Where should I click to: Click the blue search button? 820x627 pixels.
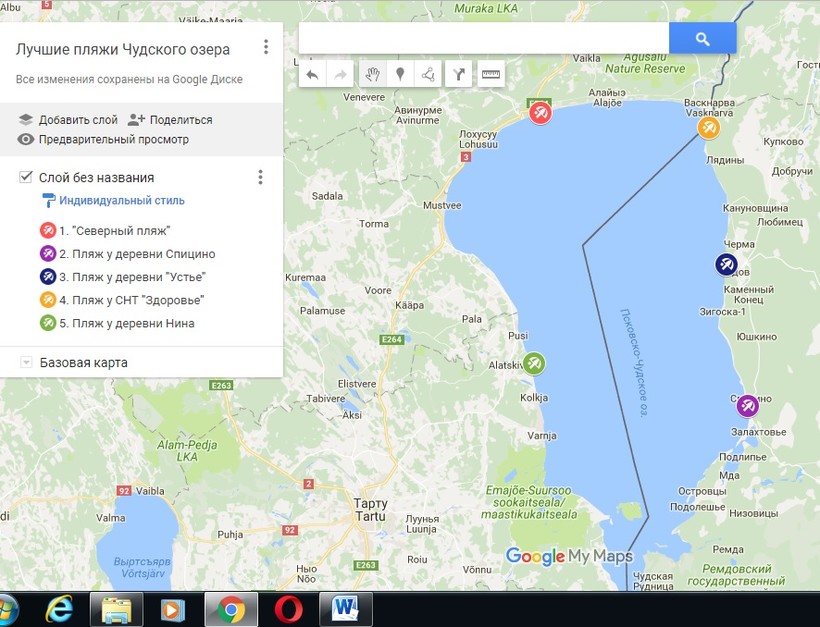pyautogui.click(x=702, y=38)
